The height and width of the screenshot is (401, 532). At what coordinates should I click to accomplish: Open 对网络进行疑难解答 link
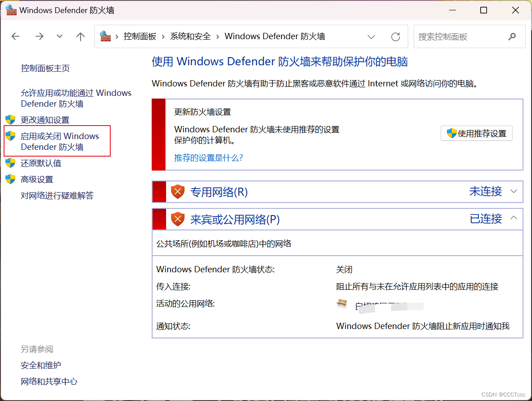click(57, 195)
